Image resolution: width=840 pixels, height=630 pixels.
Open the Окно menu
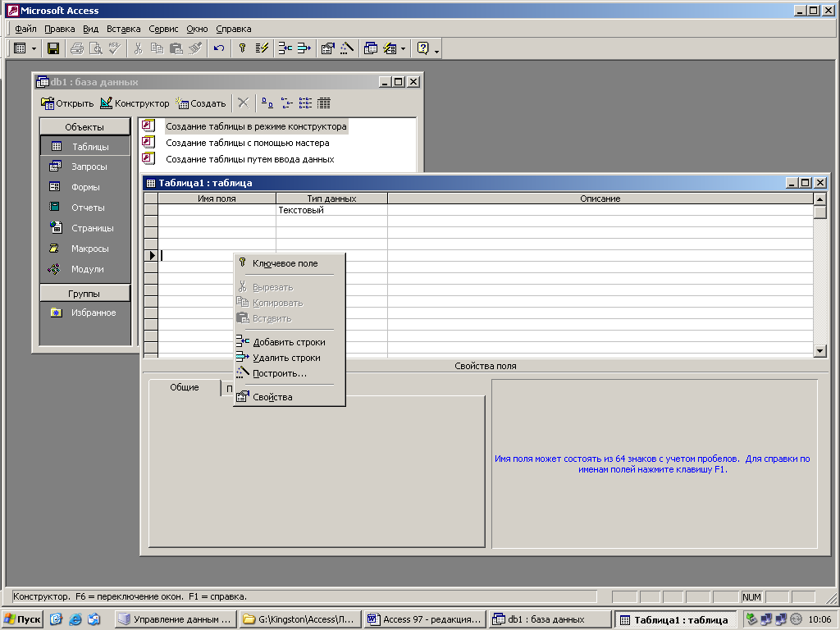point(197,29)
